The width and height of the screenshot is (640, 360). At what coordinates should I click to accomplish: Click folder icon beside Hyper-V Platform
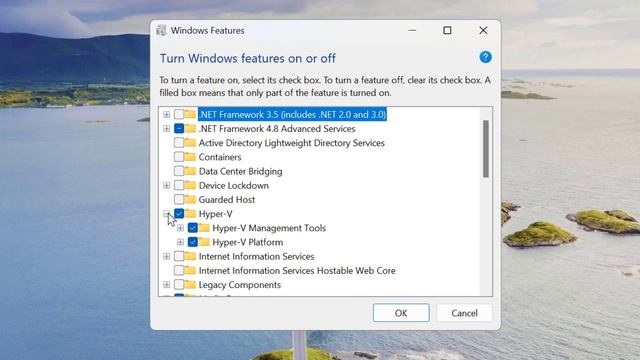(204, 242)
